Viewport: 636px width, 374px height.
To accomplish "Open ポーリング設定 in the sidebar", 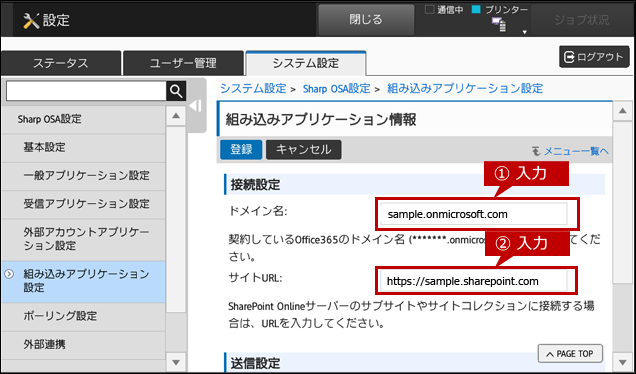I will 83,316.
